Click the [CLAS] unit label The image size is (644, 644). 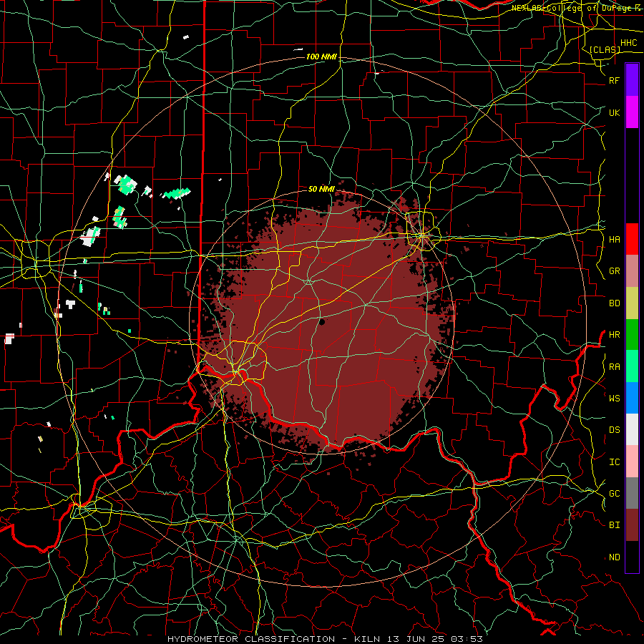[x=605, y=49]
